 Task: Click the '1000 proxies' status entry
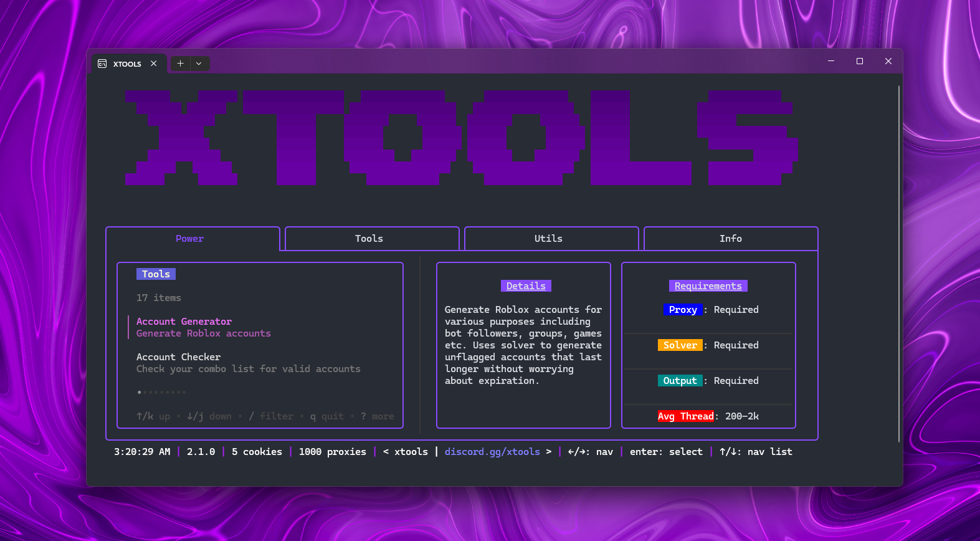(333, 452)
